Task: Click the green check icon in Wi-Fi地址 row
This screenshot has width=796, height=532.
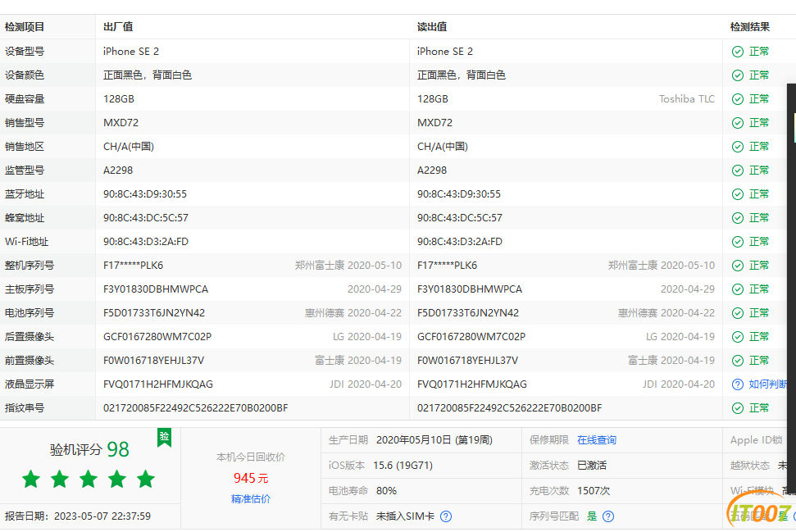Action: coord(738,242)
